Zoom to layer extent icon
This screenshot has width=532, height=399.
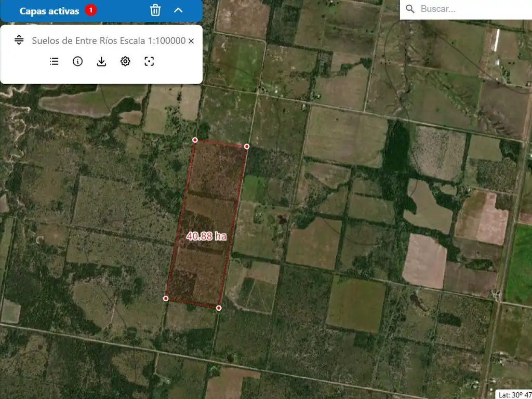(149, 61)
